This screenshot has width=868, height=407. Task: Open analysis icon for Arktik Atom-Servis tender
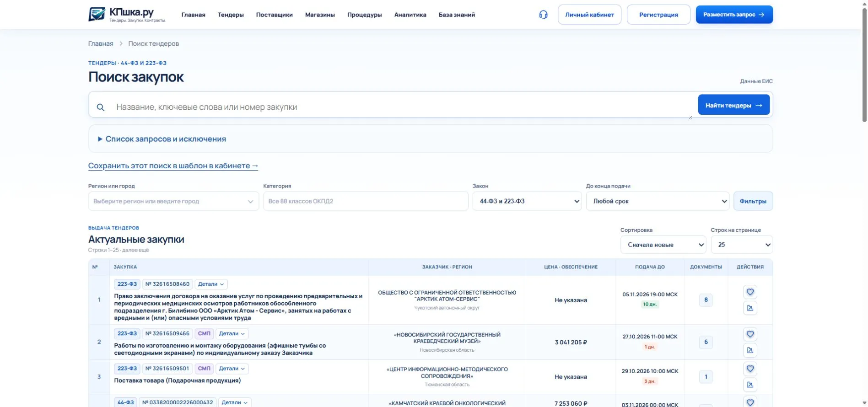pyautogui.click(x=750, y=308)
